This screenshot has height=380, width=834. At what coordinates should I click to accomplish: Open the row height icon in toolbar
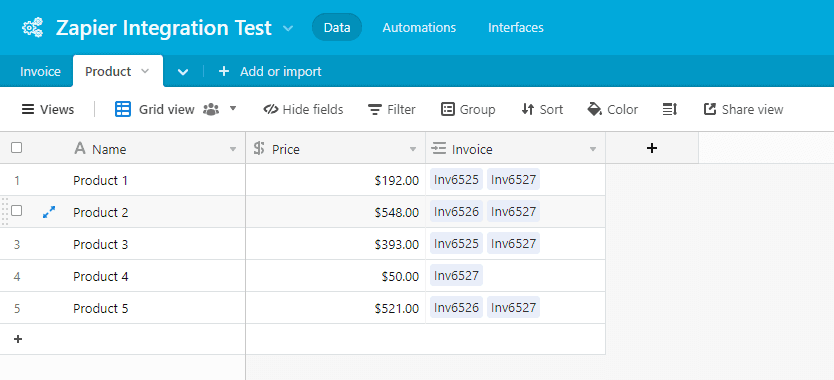point(670,110)
